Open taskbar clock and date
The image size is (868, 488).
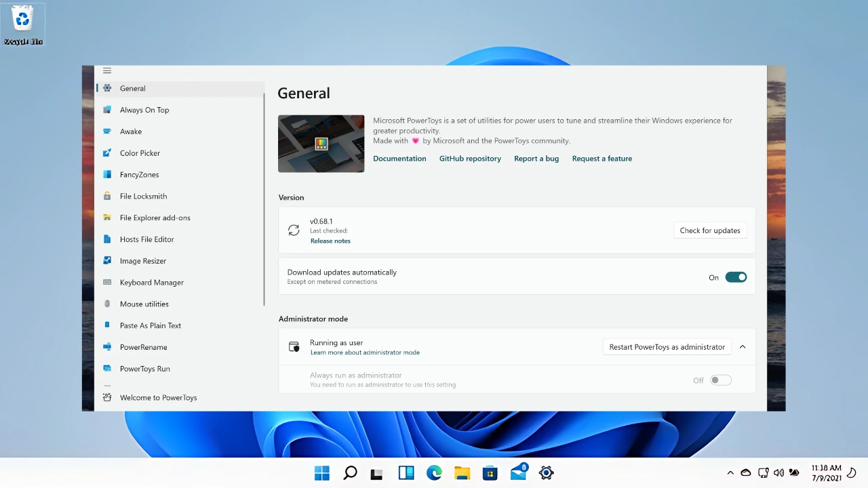click(827, 473)
